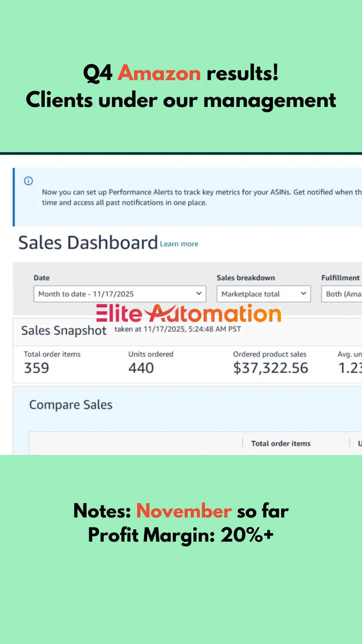Image resolution: width=362 pixels, height=644 pixels.
Task: Click the Profit Margin 20%+ note
Action: click(x=181, y=535)
